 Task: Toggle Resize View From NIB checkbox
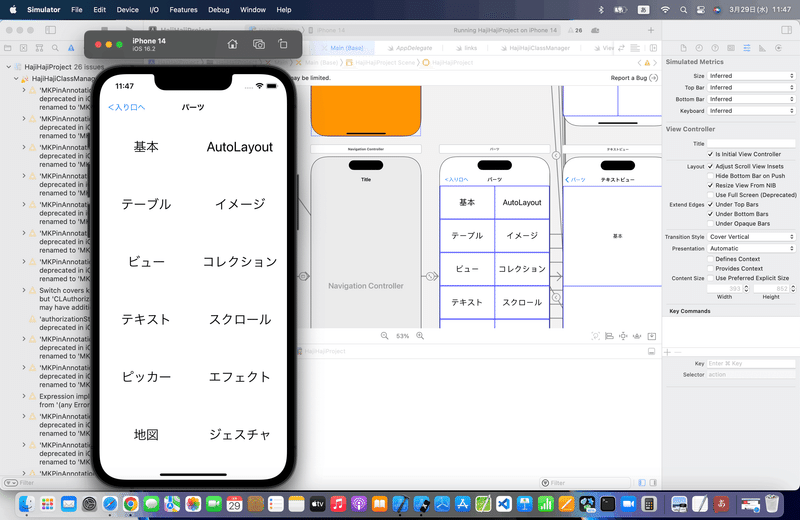click(x=710, y=185)
